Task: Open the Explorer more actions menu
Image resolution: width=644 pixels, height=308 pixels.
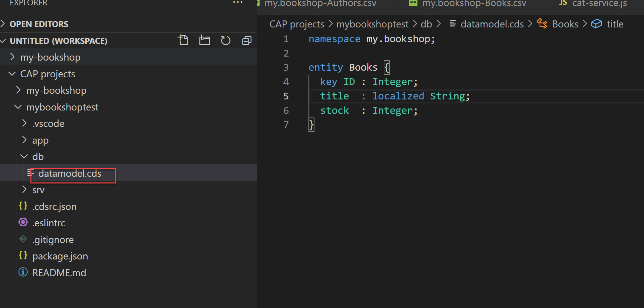Action: tap(238, 3)
